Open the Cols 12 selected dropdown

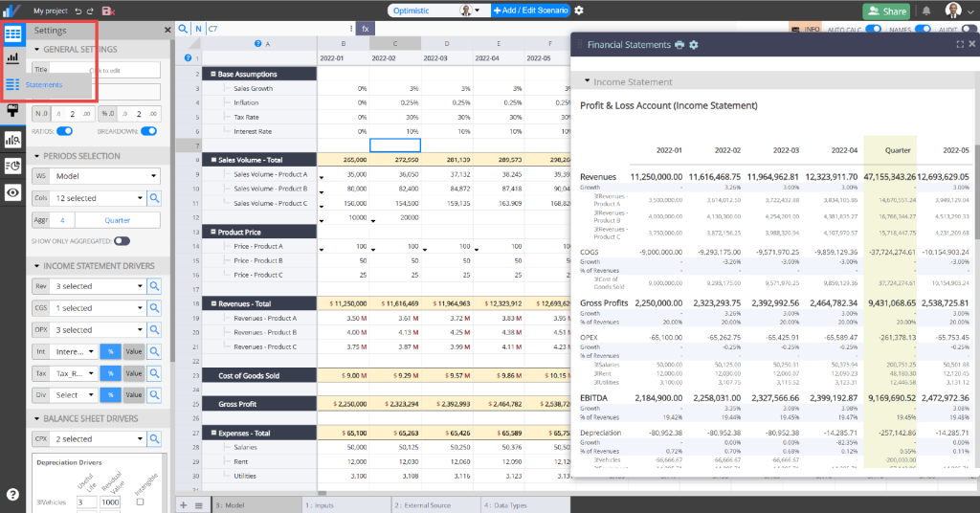click(99, 198)
